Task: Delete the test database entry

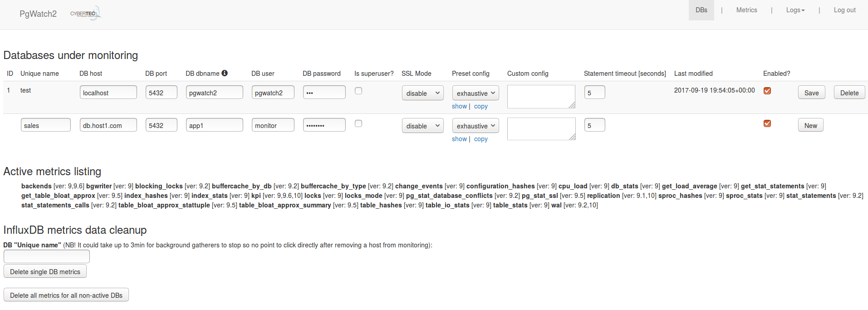Action: click(849, 93)
